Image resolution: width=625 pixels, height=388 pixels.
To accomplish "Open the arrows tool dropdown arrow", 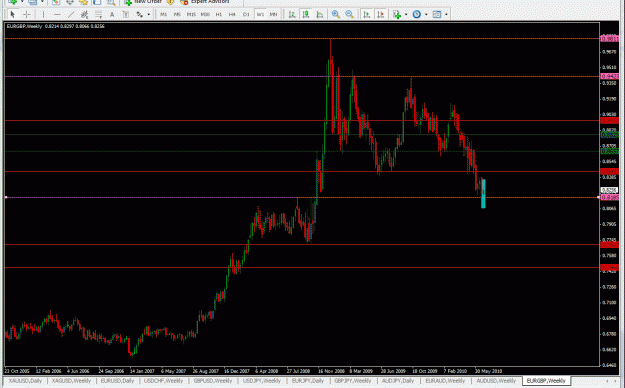I will coord(149,14).
